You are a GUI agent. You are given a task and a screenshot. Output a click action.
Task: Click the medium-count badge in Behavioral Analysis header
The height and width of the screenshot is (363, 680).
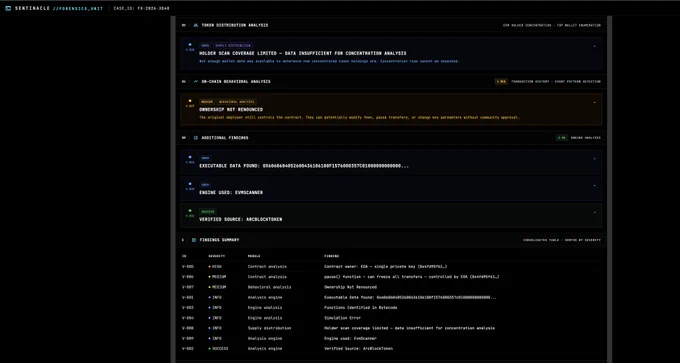click(501, 82)
